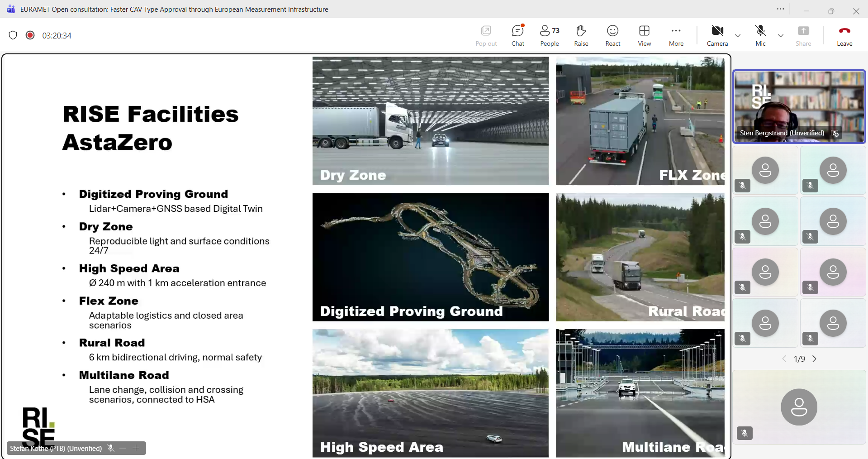Image resolution: width=868 pixels, height=459 pixels.
Task: Go to next page of participants
Action: [x=815, y=359]
